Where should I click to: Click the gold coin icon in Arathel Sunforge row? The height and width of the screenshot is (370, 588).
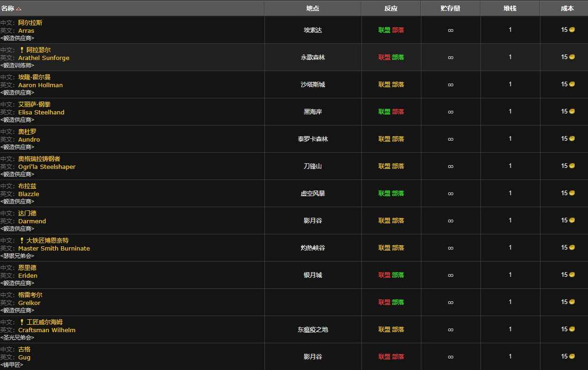pyautogui.click(x=572, y=57)
